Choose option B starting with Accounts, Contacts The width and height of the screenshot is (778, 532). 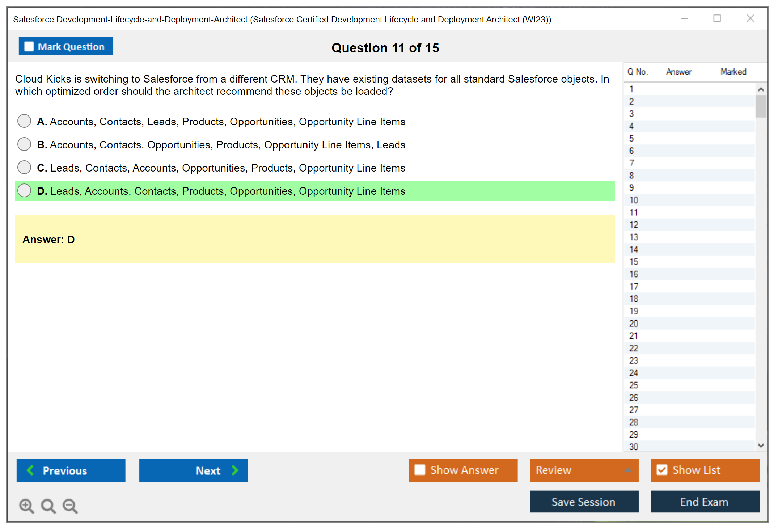[x=24, y=144]
